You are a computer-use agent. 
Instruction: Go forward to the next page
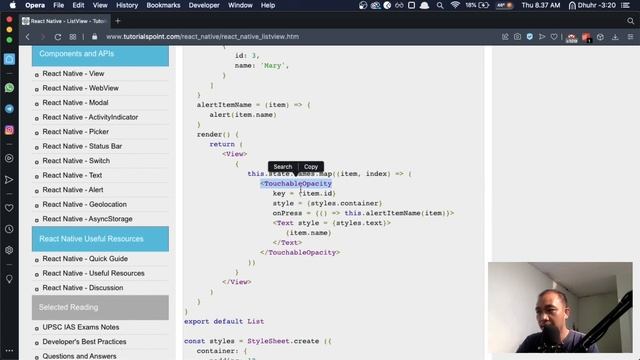pos(42,37)
